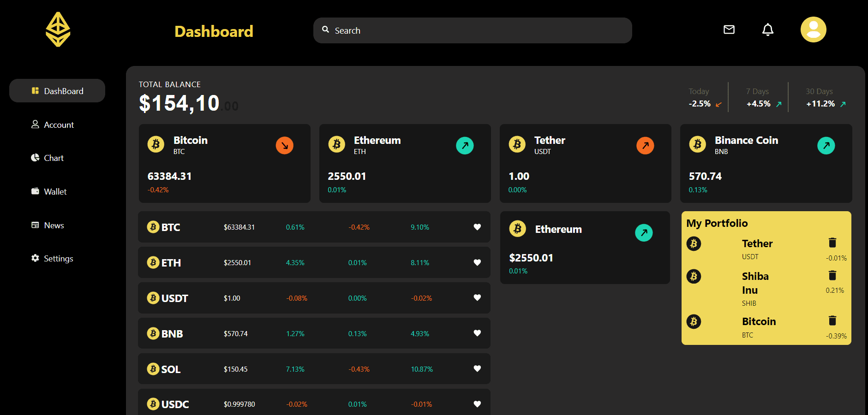
Task: Click the green arrow on the Binance Coin card
Action: point(826,146)
